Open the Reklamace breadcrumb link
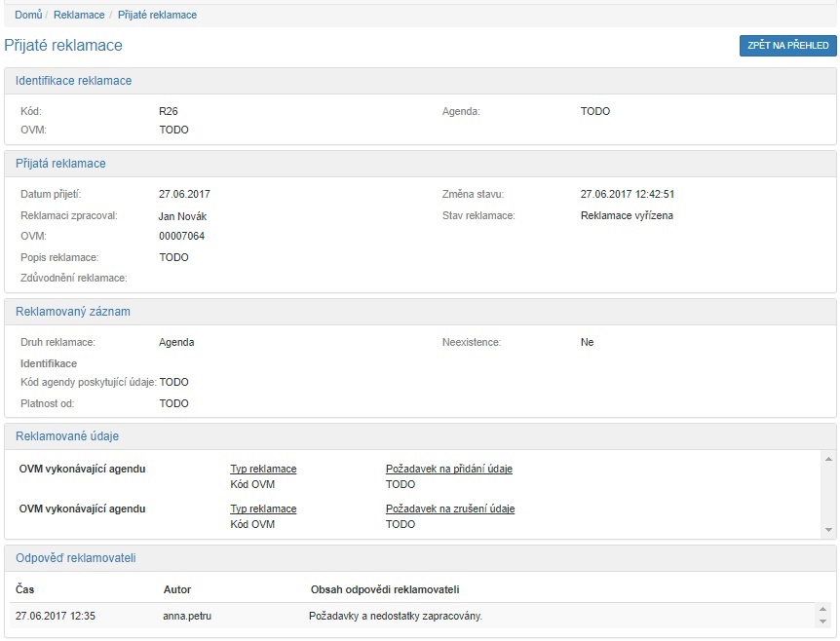This screenshot has height=641, width=840. click(x=79, y=16)
